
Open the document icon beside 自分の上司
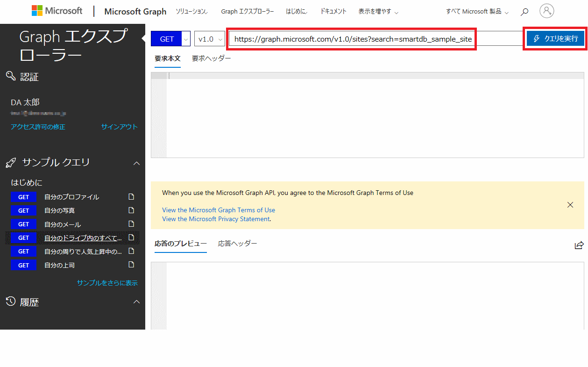pos(131,265)
